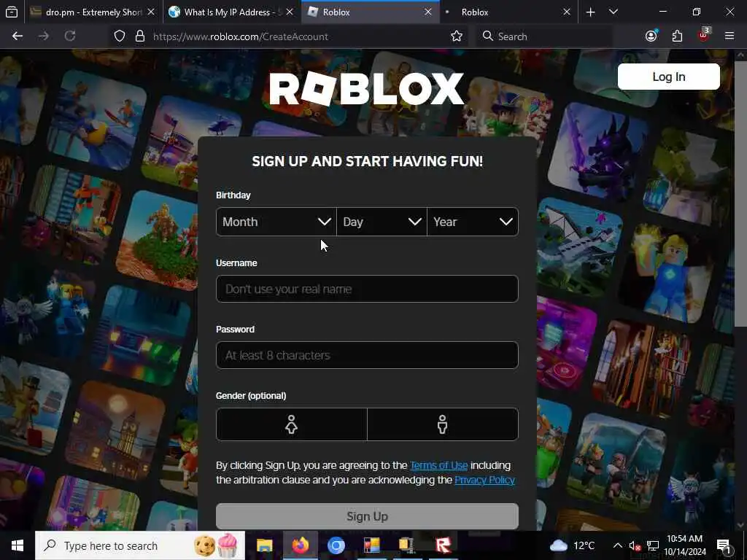Expand the Day birthday dropdown
The width and height of the screenshot is (747, 560).
click(382, 222)
